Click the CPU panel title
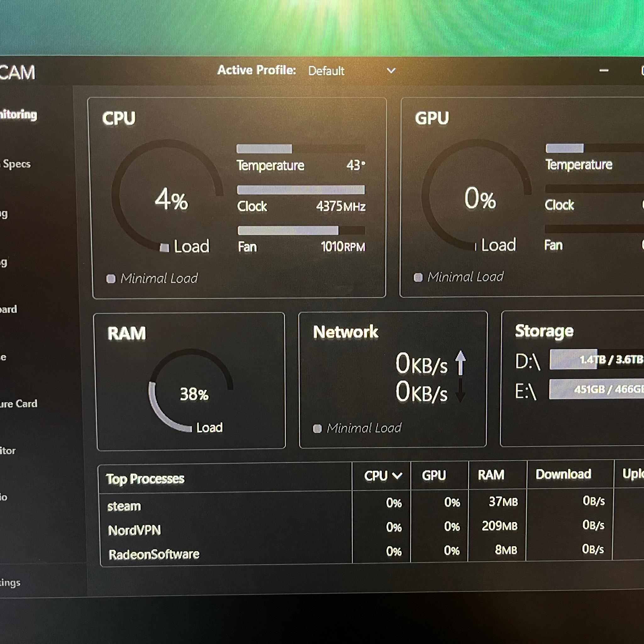The image size is (644, 644). point(119,118)
